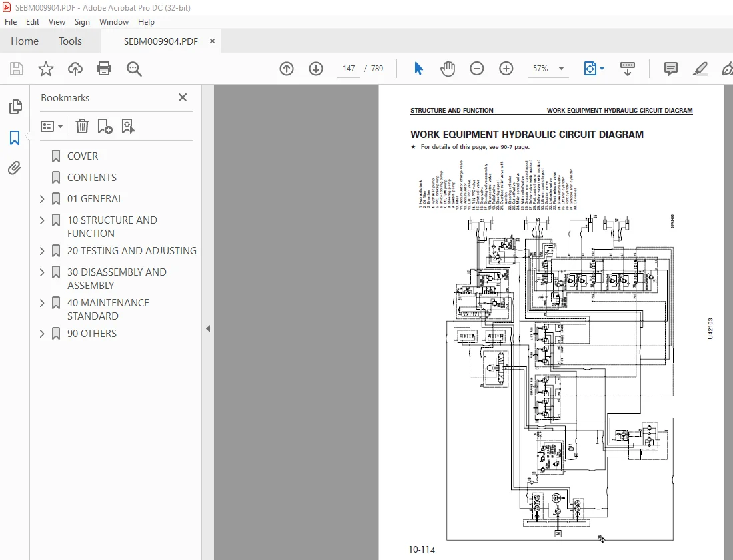Image resolution: width=733 pixels, height=560 pixels.
Task: Open the Sign menu
Action: click(82, 22)
